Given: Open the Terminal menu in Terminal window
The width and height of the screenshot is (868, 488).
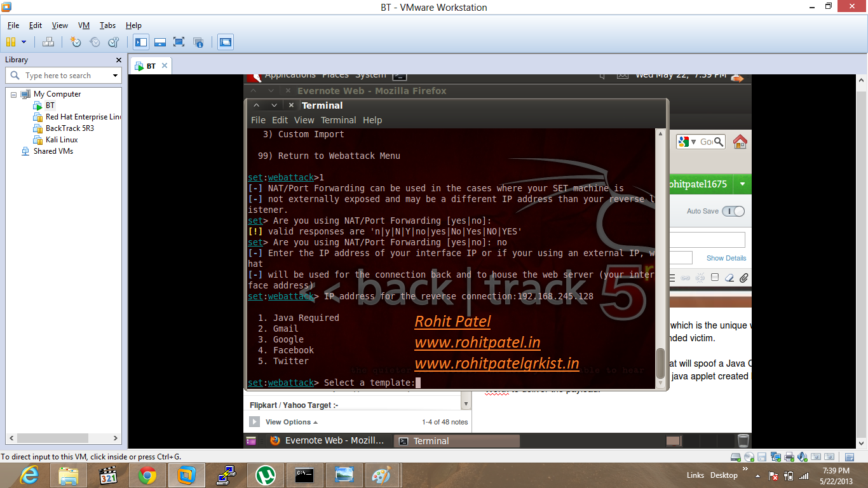Looking at the screenshot, I should point(338,120).
